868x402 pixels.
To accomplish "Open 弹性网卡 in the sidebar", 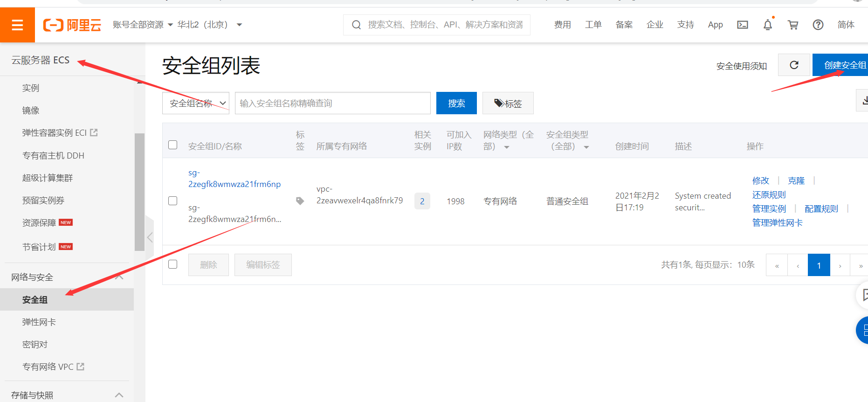I will pyautogui.click(x=39, y=322).
